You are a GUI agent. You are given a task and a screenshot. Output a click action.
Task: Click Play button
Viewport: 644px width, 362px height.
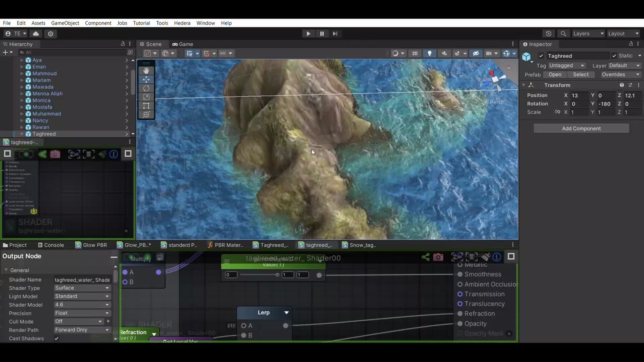[x=308, y=34]
